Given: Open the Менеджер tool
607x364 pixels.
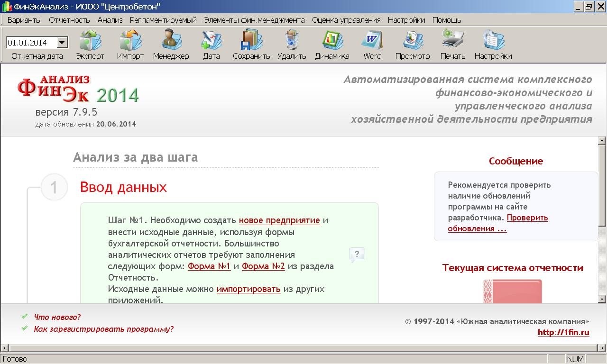Looking at the screenshot, I should 170,43.
